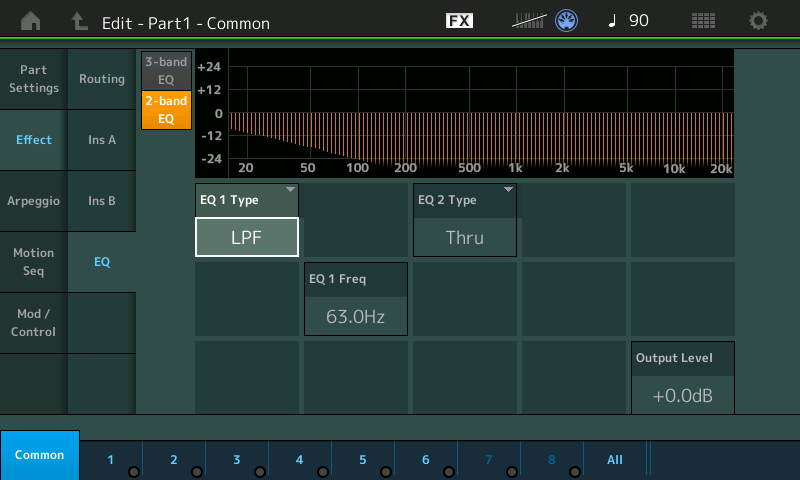Viewport: 800px width, 480px height.
Task: Open the keyboard control icon
Action: pyautogui.click(x=529, y=21)
